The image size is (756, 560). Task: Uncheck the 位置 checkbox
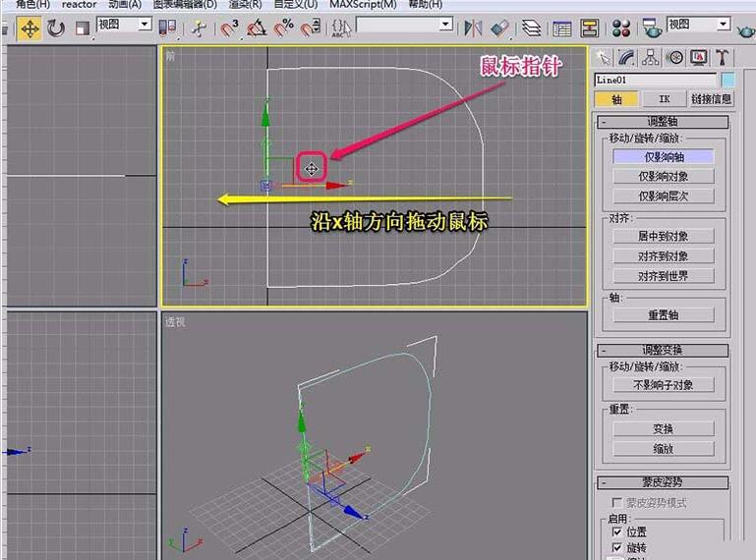(x=616, y=532)
